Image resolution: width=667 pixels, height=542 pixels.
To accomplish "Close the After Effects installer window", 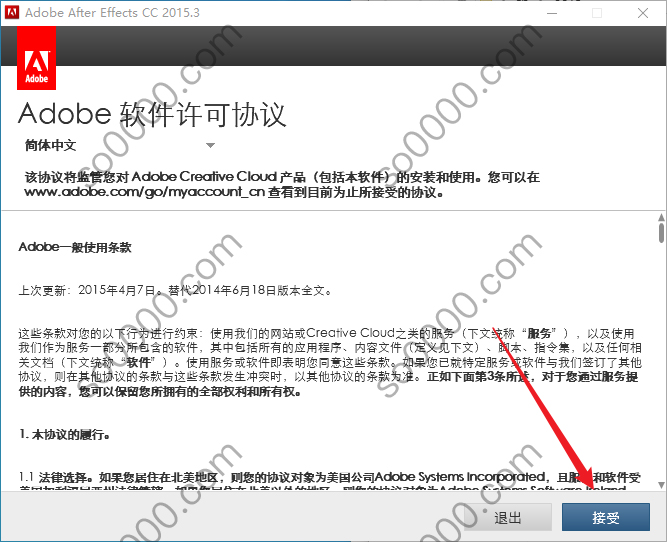I will (643, 13).
